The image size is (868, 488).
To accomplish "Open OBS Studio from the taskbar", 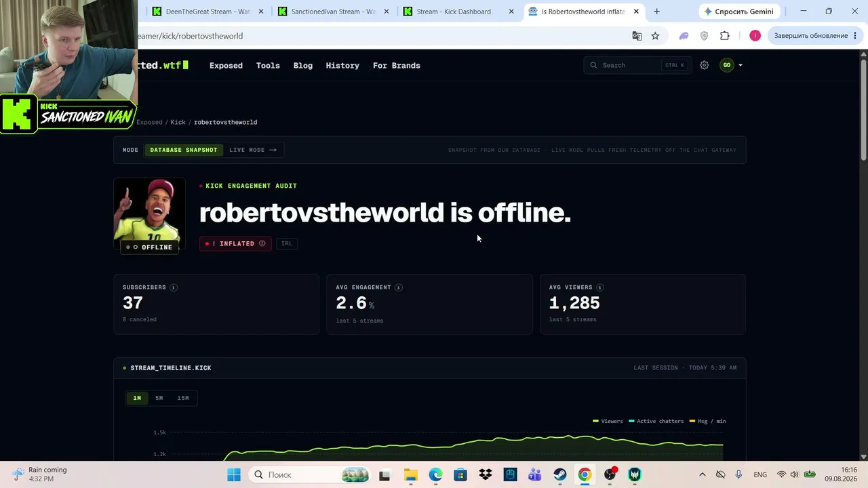I will click(610, 474).
